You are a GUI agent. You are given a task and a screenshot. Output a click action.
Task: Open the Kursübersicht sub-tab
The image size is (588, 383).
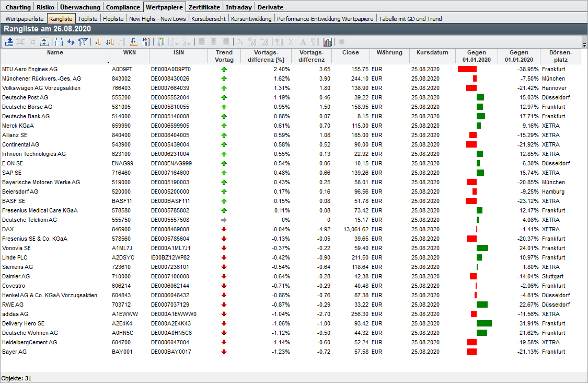coord(209,19)
